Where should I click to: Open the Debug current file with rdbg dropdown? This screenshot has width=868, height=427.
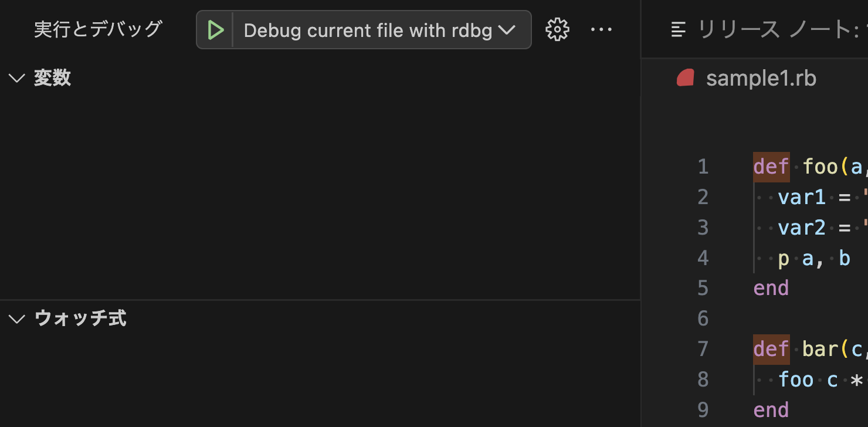[375, 30]
